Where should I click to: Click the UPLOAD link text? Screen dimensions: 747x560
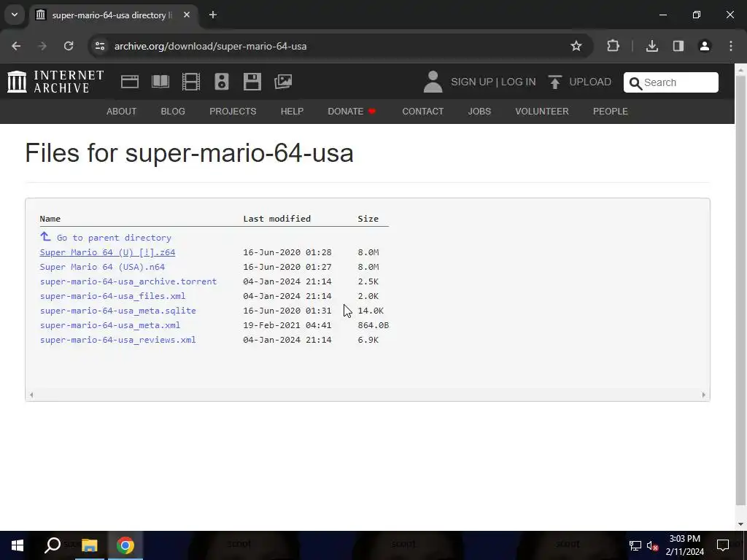point(590,82)
